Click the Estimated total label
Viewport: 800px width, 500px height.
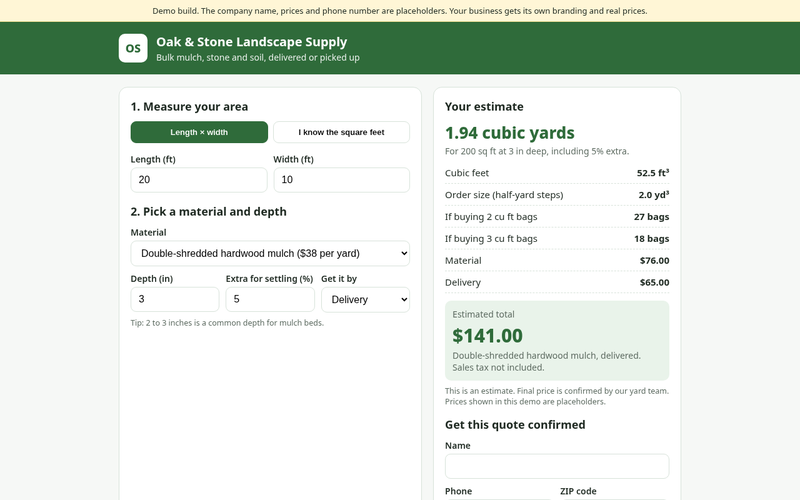pyautogui.click(x=483, y=314)
